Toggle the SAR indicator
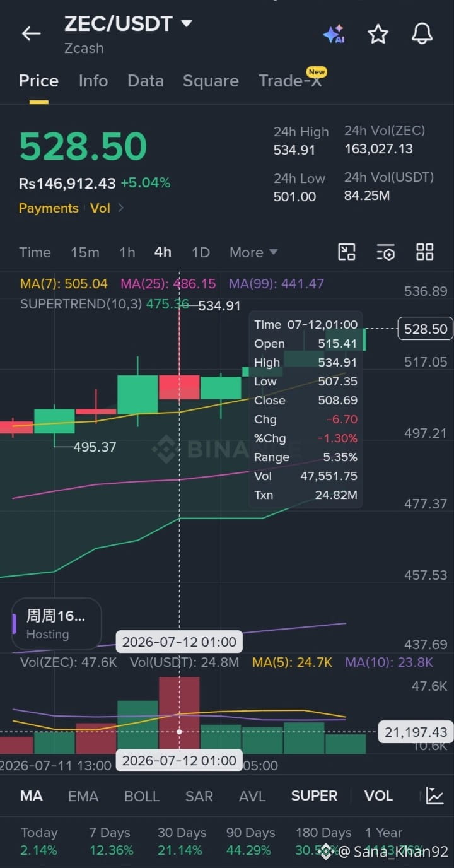The height and width of the screenshot is (868, 454). (x=199, y=796)
